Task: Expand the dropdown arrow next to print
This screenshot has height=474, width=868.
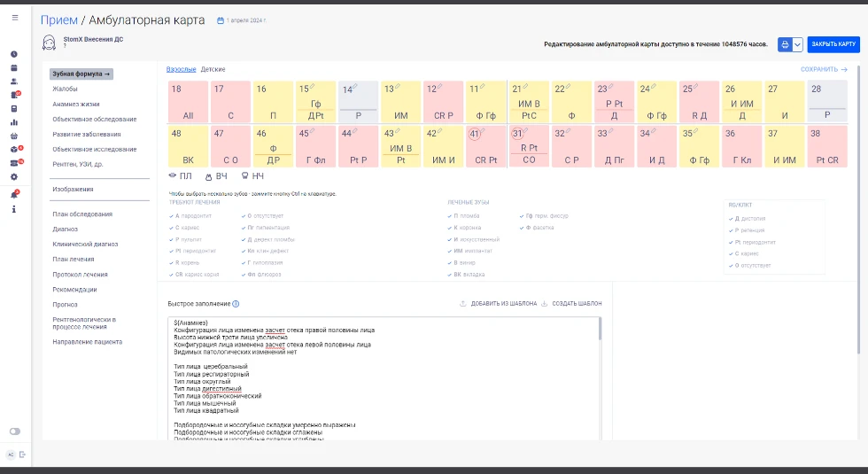Action: (x=798, y=44)
